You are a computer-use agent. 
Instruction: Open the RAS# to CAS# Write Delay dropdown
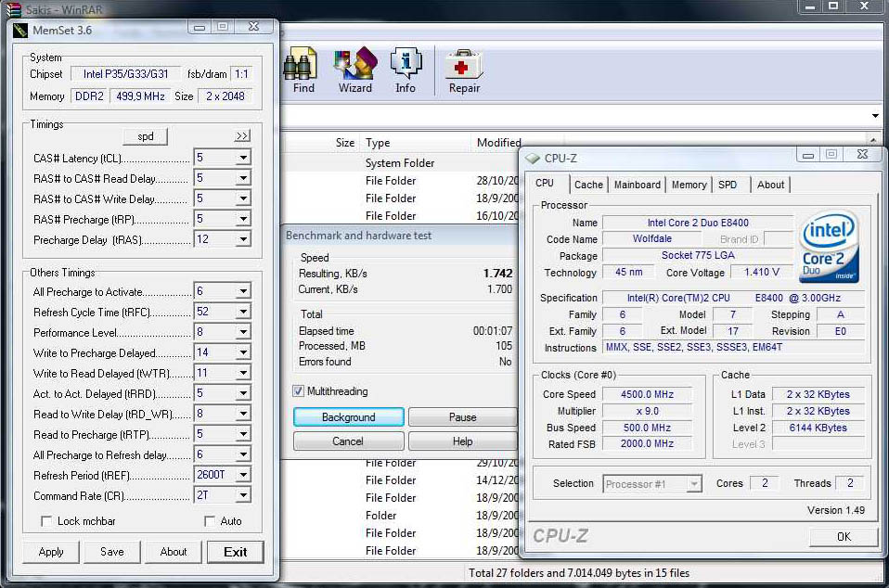point(243,198)
